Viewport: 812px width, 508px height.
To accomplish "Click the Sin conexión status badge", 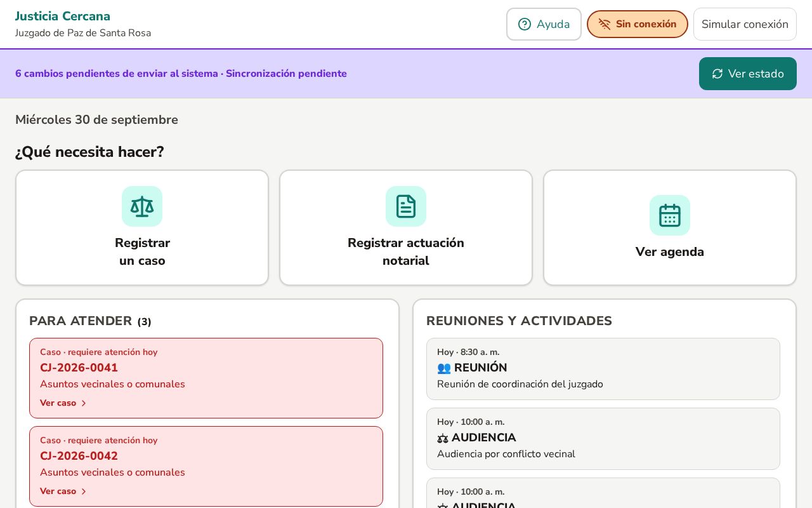I will click(638, 24).
